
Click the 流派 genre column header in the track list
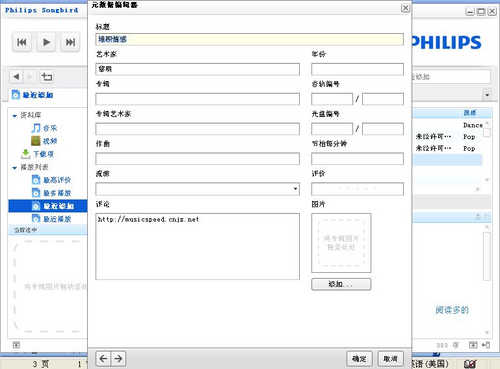[x=470, y=113]
